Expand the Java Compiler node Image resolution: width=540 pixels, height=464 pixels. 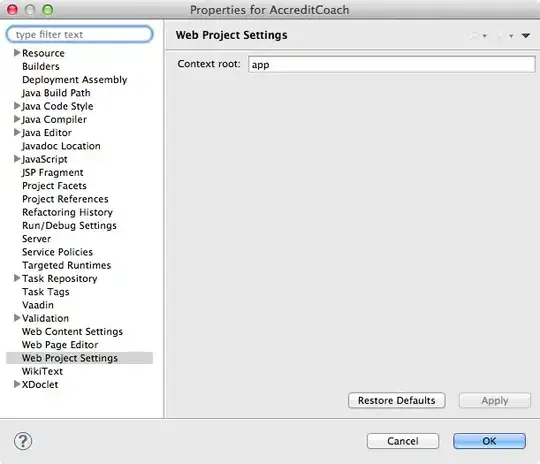(x=17, y=119)
